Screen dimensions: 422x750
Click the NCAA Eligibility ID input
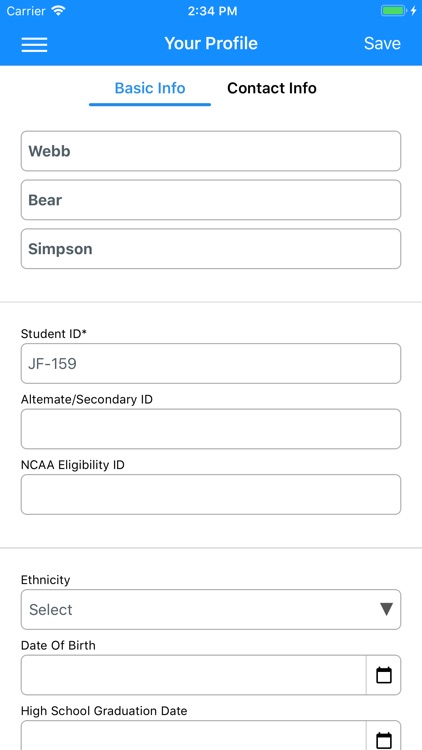tap(211, 495)
